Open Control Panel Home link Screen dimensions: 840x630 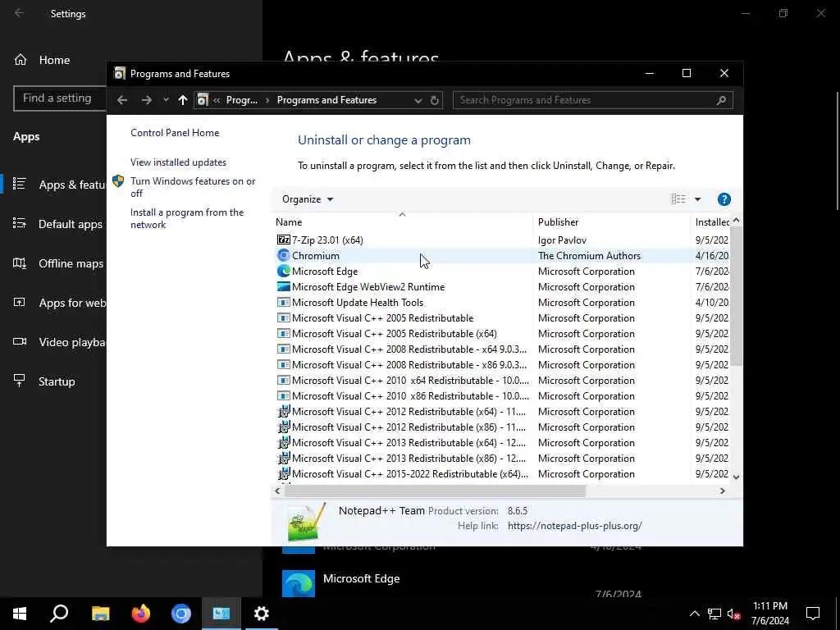(x=175, y=133)
